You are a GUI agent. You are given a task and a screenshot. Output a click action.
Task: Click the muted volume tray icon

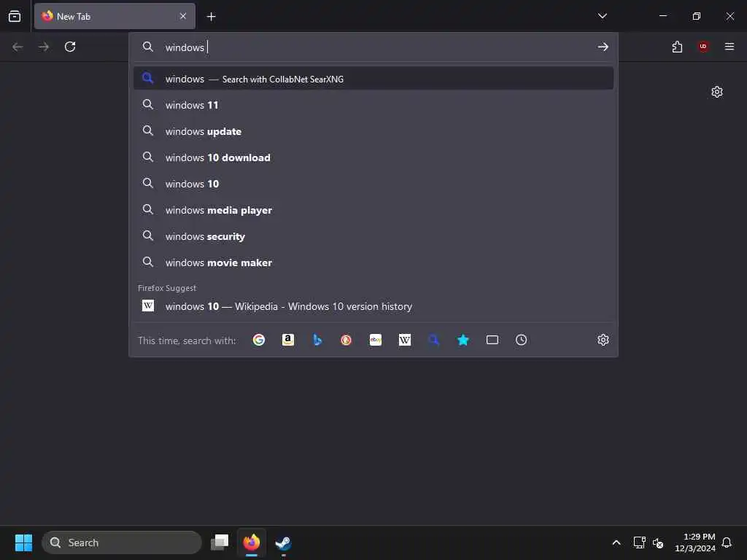point(658,542)
